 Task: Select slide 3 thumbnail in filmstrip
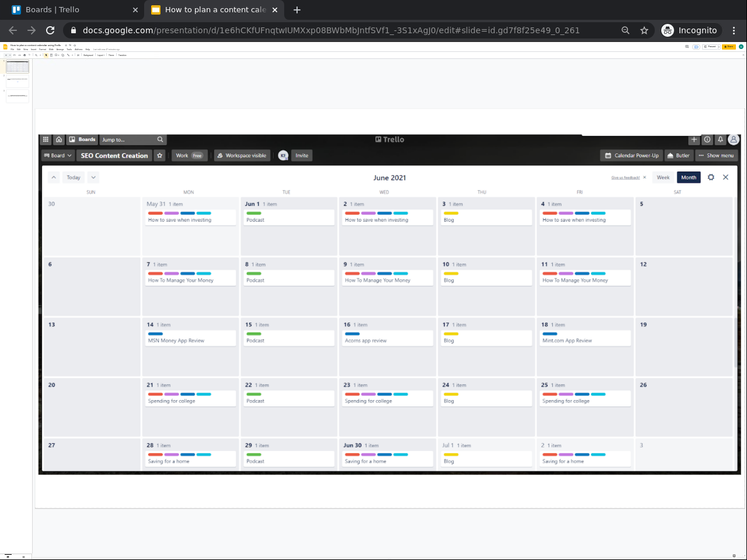pos(18,96)
